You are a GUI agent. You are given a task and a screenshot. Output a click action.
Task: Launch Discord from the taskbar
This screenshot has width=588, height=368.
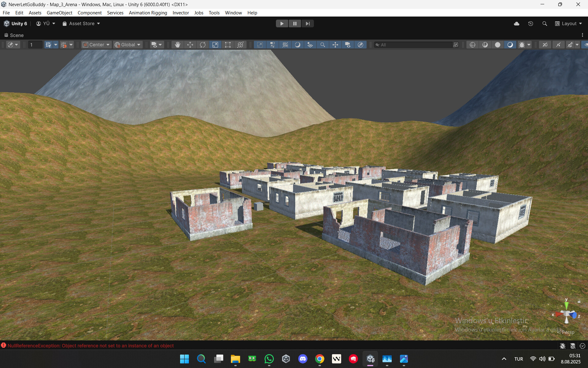point(303,359)
